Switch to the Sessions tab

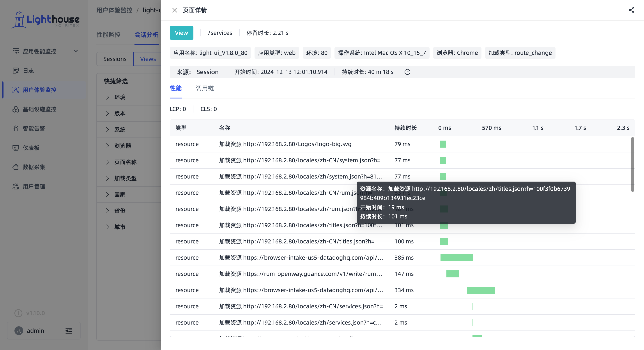point(115,59)
